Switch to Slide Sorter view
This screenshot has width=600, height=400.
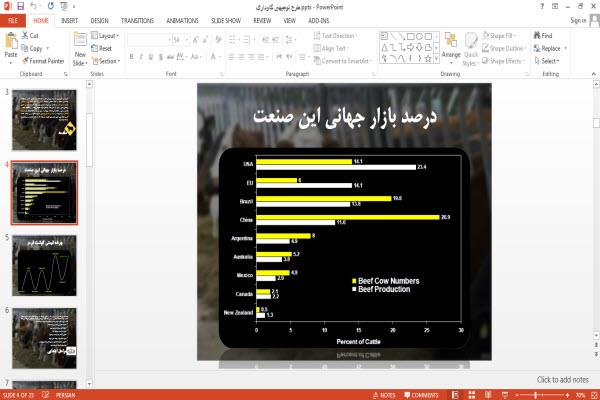click(472, 395)
